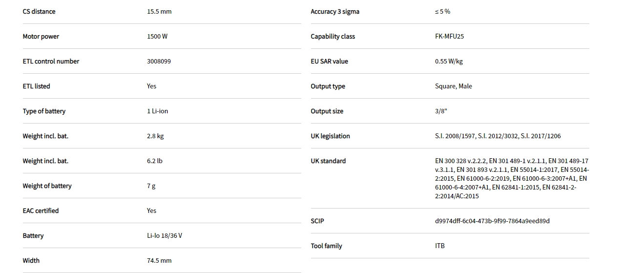
Task: Click the CS distance value 15.5 mm
Action: click(159, 11)
